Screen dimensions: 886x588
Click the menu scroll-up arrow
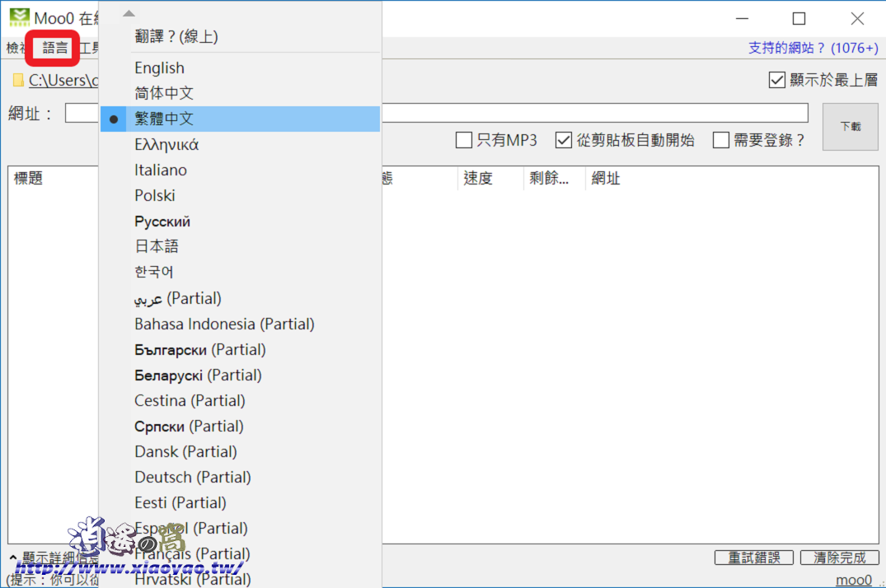coord(129,13)
